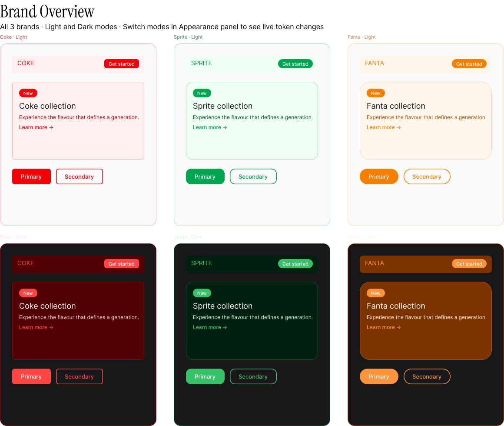Viewport: 504px width, 426px height.
Task: Click the Primary button in Fanta Light
Action: tap(379, 176)
